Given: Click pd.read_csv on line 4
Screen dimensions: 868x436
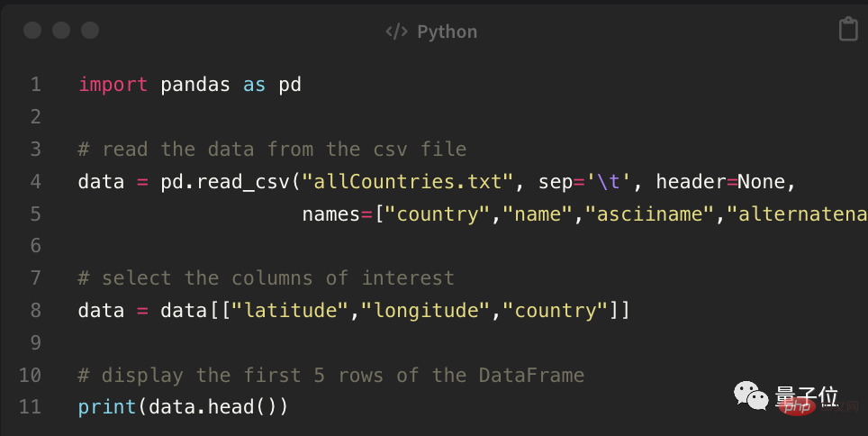Looking at the screenshot, I should (225, 182).
